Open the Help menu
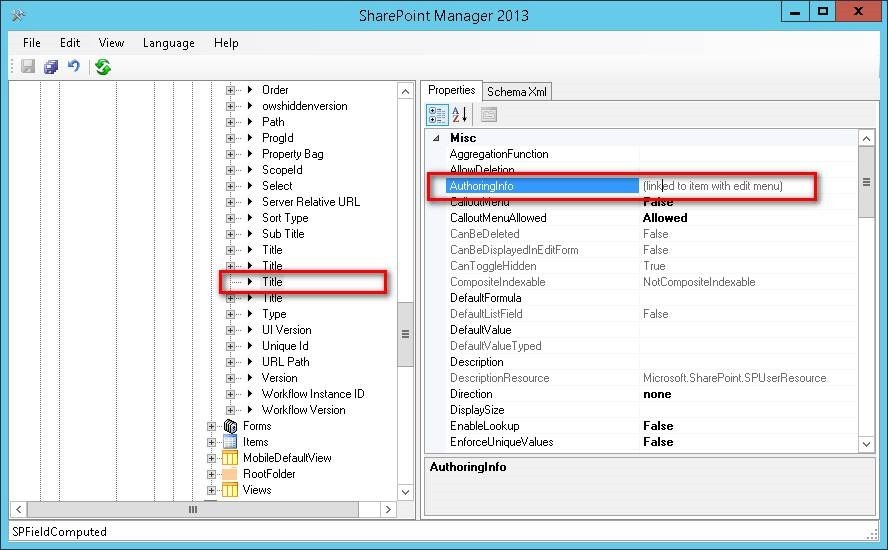 point(226,43)
